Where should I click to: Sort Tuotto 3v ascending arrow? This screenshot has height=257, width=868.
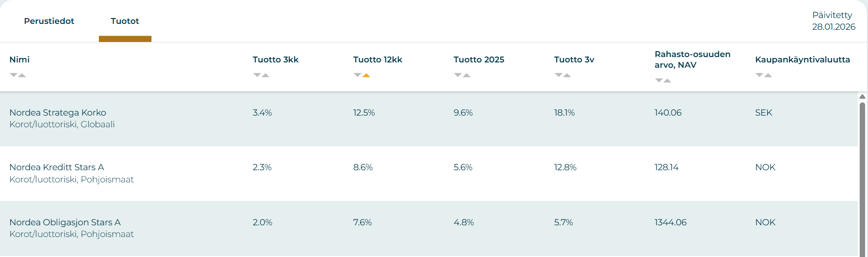pos(567,75)
